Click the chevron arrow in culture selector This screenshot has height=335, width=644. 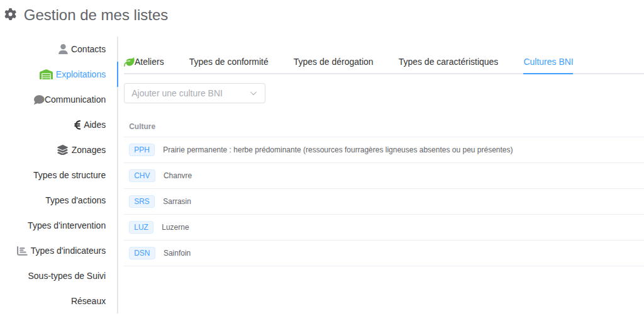click(254, 93)
